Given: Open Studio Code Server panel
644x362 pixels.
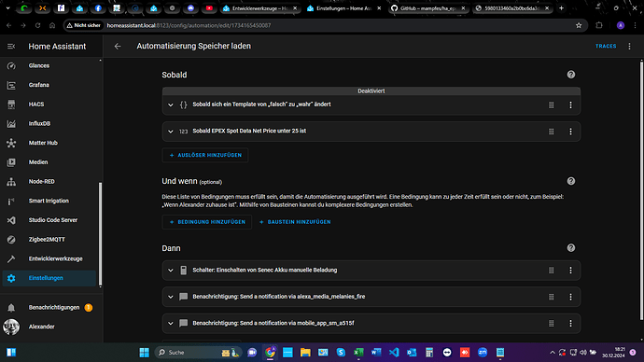Looking at the screenshot, I should (49, 220).
